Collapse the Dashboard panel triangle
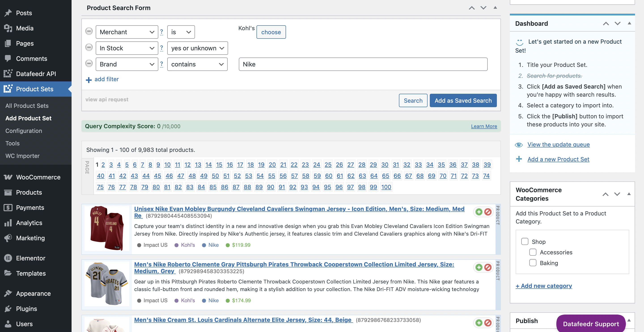Image resolution: width=644 pixels, height=332 pixels. click(x=629, y=23)
